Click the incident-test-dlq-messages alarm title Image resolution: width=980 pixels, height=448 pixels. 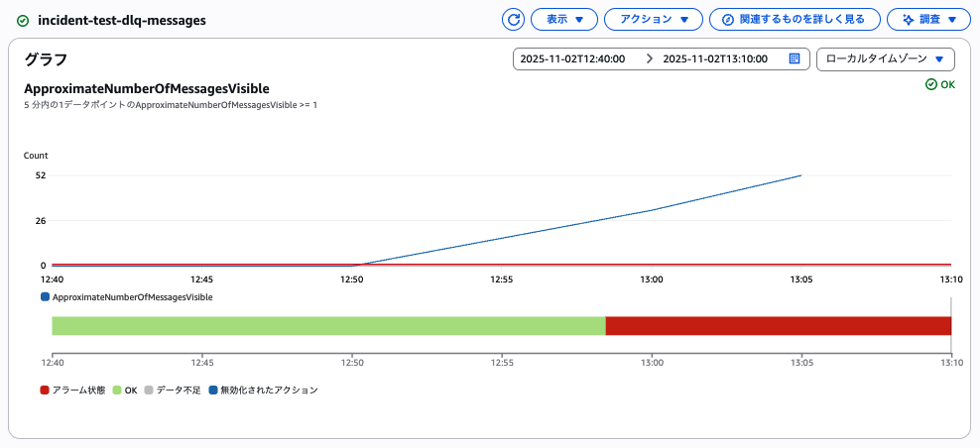[122, 20]
